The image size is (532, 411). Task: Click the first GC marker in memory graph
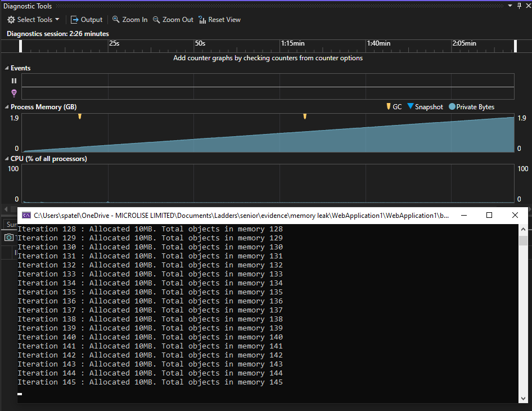tap(80, 116)
